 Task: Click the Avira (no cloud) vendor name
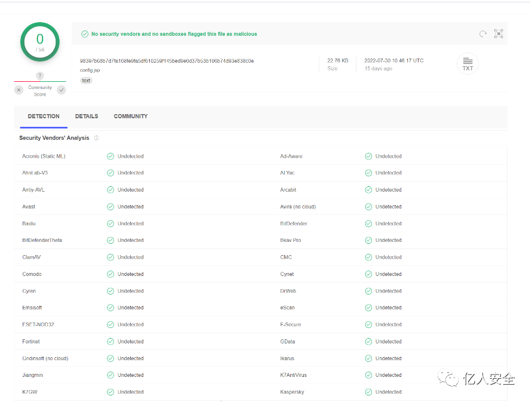coord(298,207)
